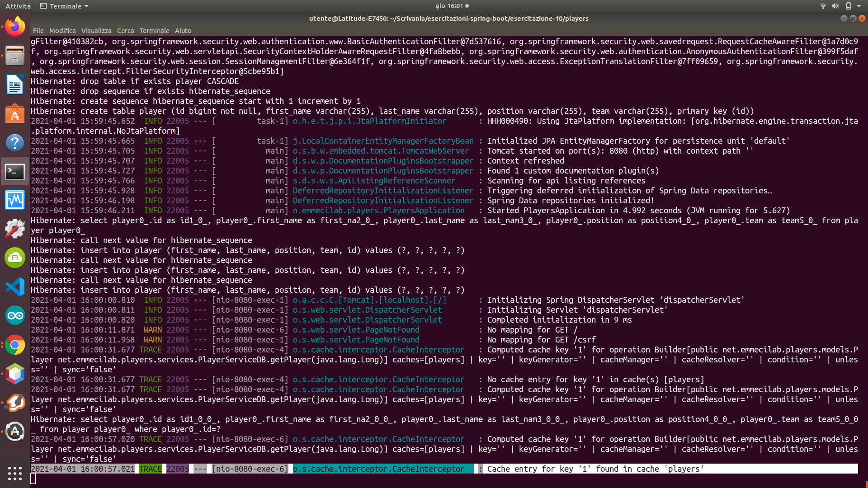Click 'Found 1 custom documentation plugin(s)' text
The image size is (868, 488).
coord(573,171)
